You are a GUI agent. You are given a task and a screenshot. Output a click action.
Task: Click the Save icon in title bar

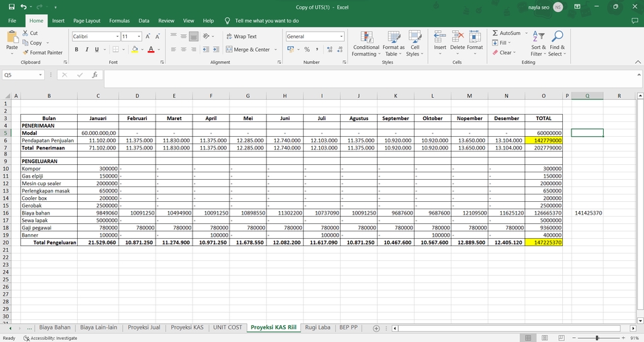click(11, 7)
